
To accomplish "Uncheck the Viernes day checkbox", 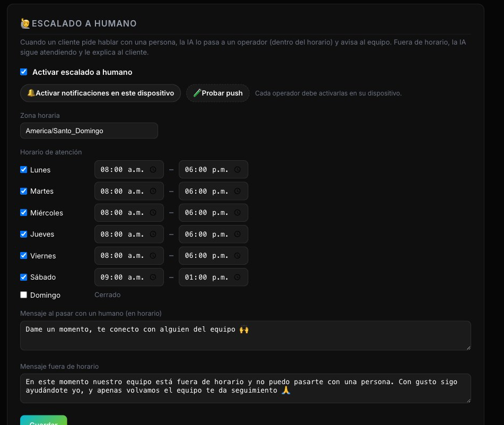I will point(24,256).
